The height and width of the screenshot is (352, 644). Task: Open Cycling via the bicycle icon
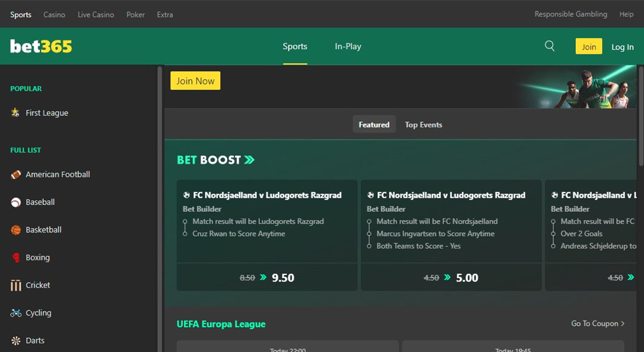tap(15, 313)
